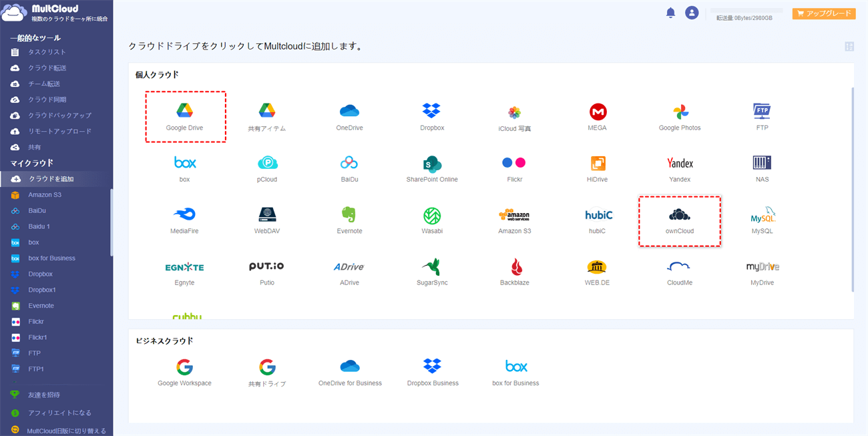Image resolution: width=868 pixels, height=436 pixels.
Task: Select WEB.DE cloud icon
Action: point(598,272)
